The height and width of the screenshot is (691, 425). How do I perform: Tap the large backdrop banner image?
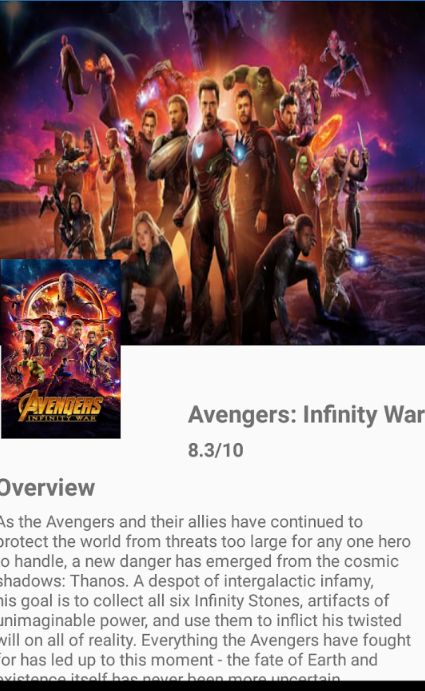coord(212,173)
